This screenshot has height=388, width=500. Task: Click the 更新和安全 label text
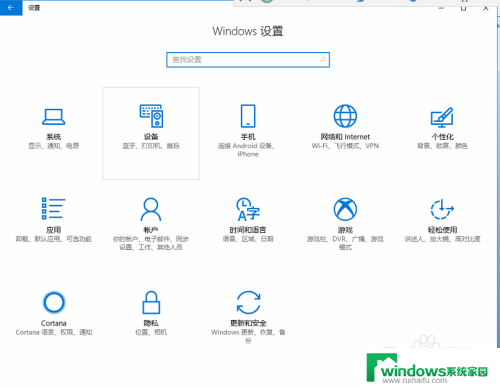point(248,323)
